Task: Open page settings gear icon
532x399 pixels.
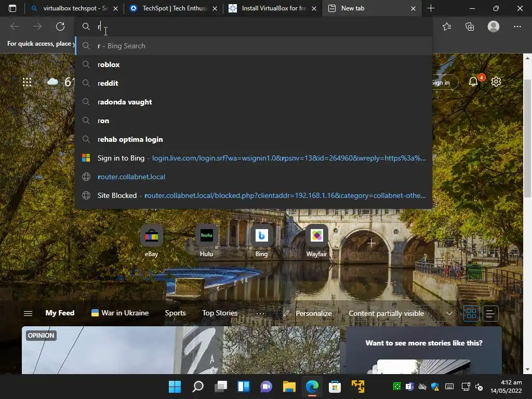Action: coord(496,82)
